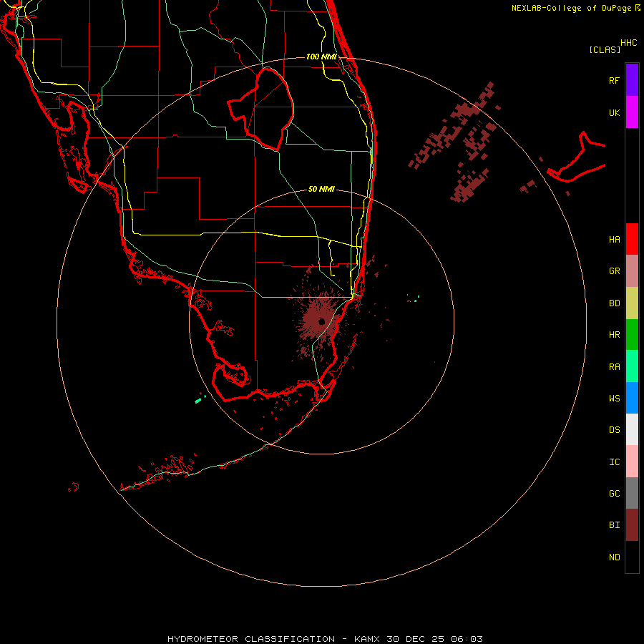
Task: Click the "HA" legend label
Action: pos(614,239)
